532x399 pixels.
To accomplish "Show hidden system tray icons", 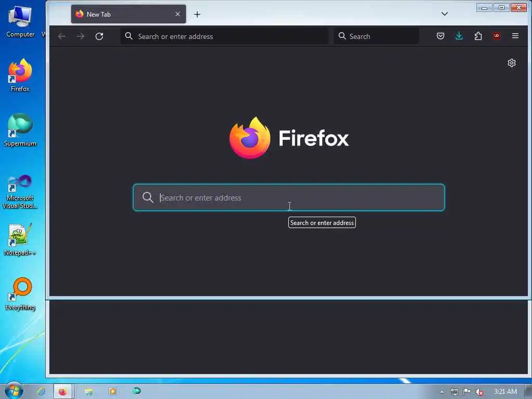I will [x=442, y=392].
